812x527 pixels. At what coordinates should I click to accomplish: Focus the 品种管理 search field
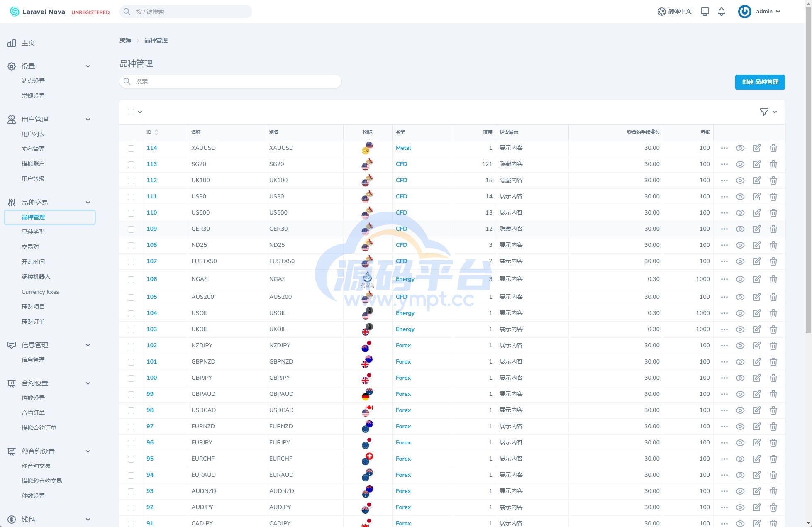tap(230, 82)
